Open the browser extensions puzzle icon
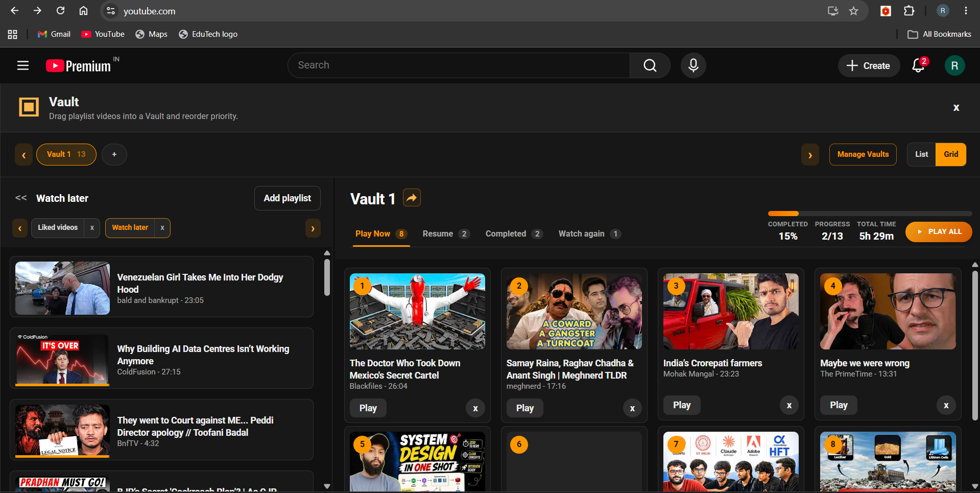980x493 pixels. pyautogui.click(x=909, y=11)
